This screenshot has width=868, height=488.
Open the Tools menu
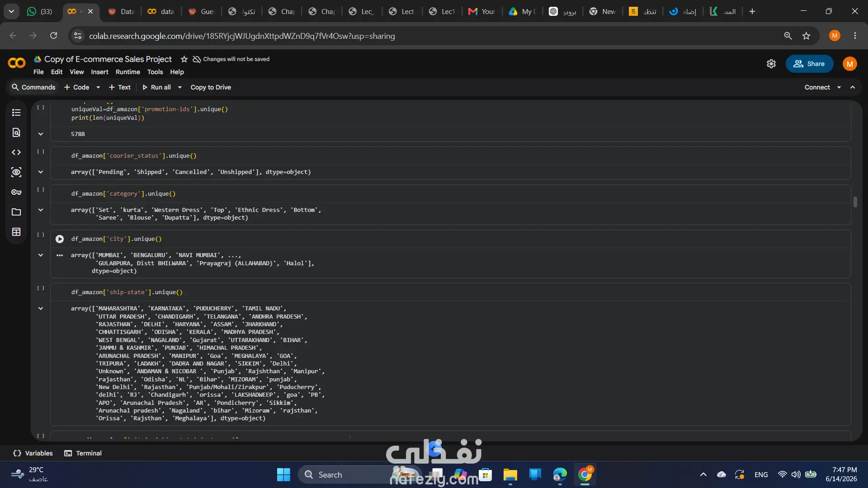click(x=155, y=72)
